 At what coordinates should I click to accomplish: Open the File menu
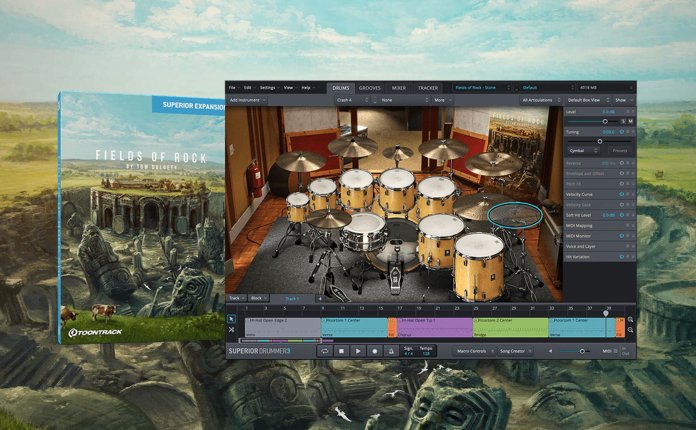(233, 88)
